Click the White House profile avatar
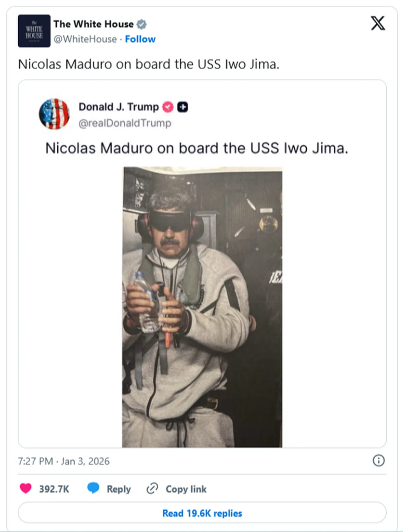The image size is (403, 532). click(x=34, y=31)
